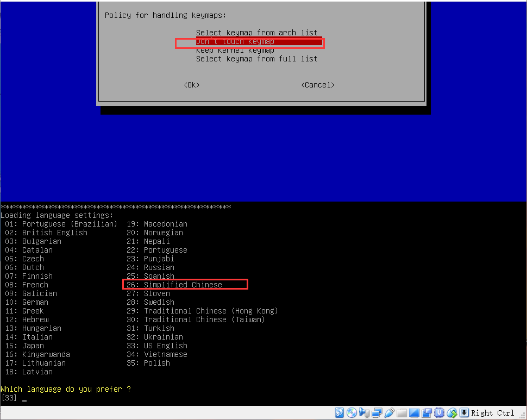This screenshot has height=420, width=527.
Task: Click the 'Which language do you prefer ?' prompt
Action: point(66,390)
